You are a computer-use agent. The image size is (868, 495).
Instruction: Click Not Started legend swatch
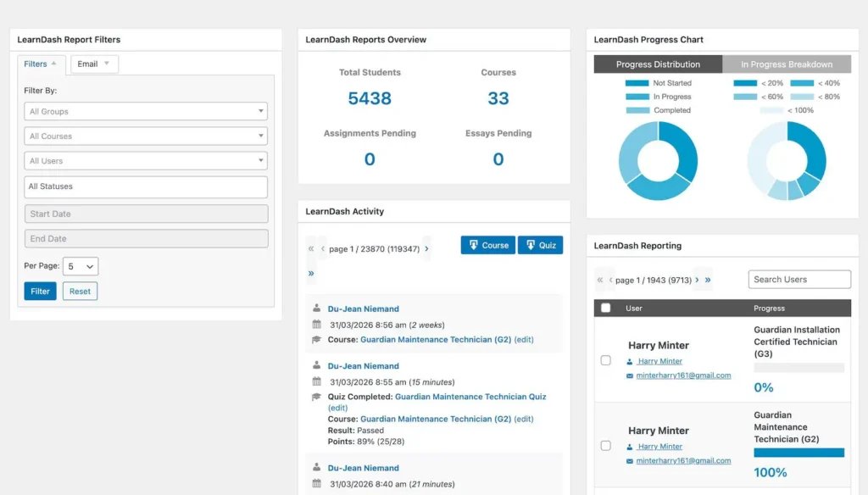tap(637, 83)
